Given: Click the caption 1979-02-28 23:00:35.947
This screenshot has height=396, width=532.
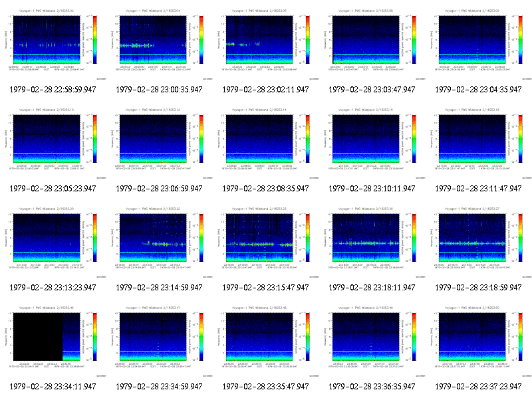Looking at the screenshot, I should coord(159,90).
